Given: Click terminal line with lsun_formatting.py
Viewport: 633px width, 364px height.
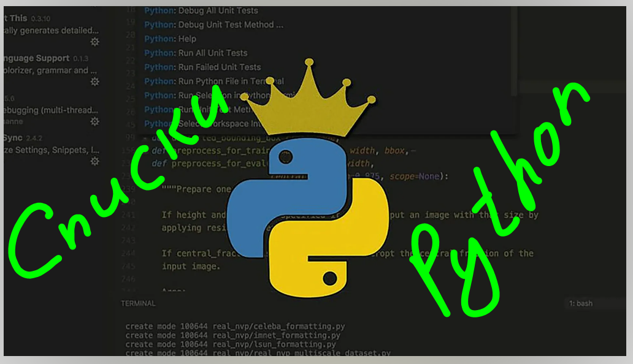Looking at the screenshot, I should point(231,344).
